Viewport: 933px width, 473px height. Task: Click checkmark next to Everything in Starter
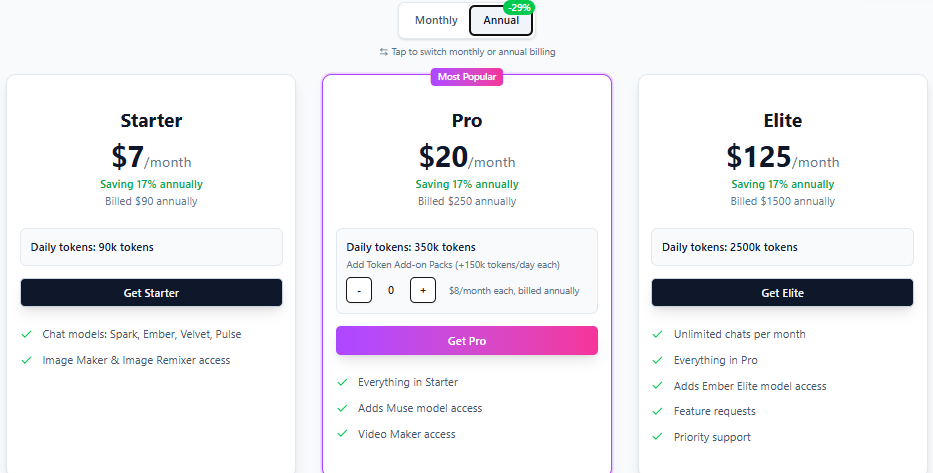[x=342, y=383]
